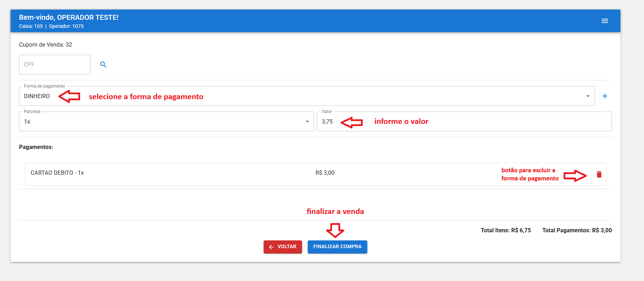
Task: Focus the CPF input field
Action: tap(55, 65)
